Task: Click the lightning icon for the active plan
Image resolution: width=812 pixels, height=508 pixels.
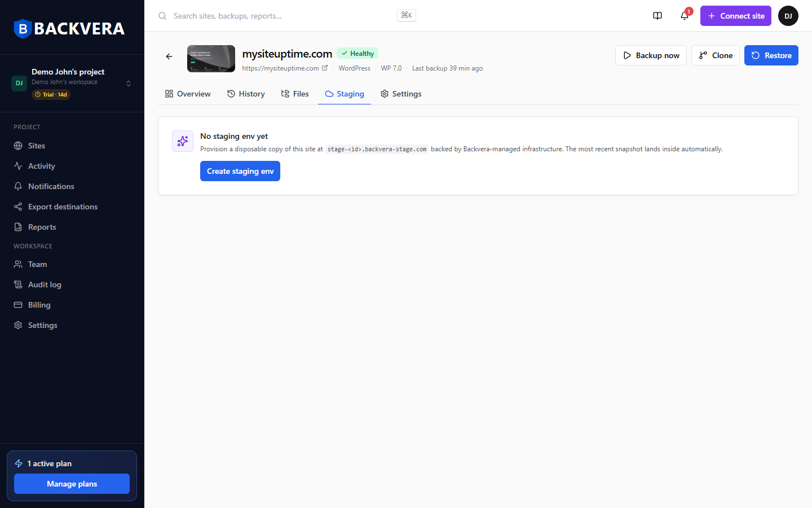Action: click(x=19, y=463)
